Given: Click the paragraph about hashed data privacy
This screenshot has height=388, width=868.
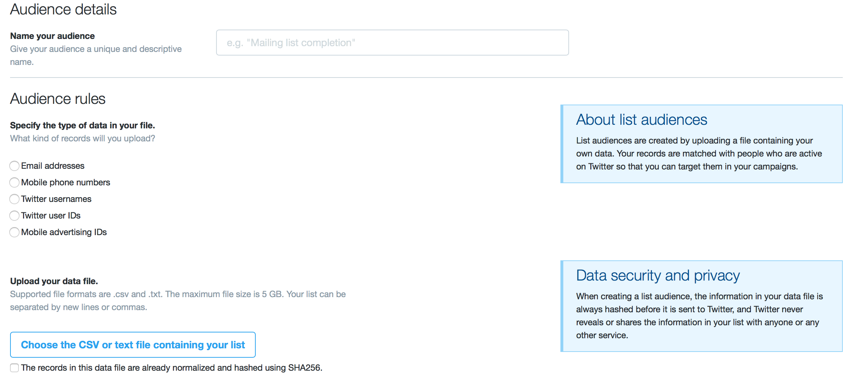Looking at the screenshot, I should coord(699,316).
